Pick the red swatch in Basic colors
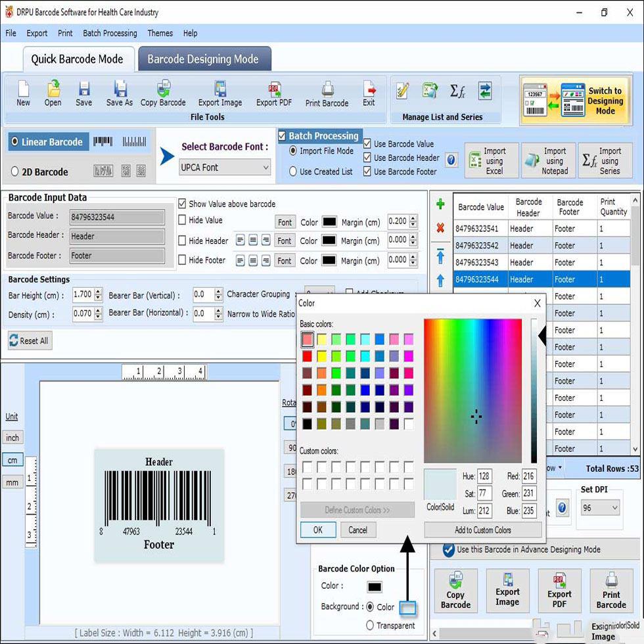This screenshot has width=644, height=644. point(307,356)
